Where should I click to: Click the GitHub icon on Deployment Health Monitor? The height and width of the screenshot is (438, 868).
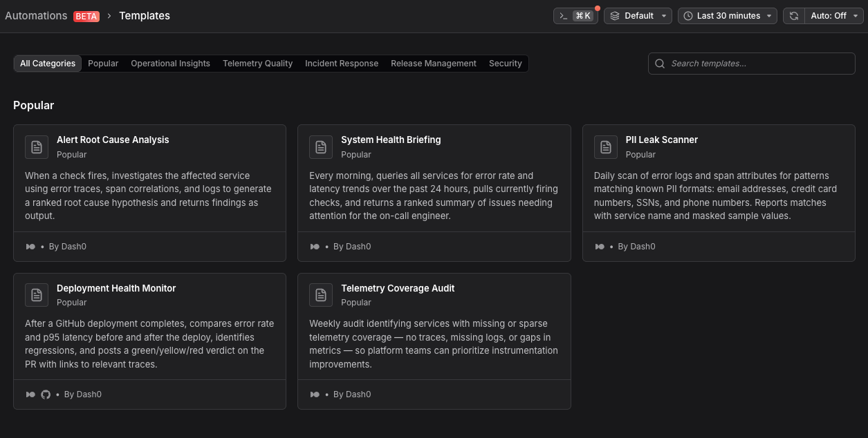(x=46, y=394)
